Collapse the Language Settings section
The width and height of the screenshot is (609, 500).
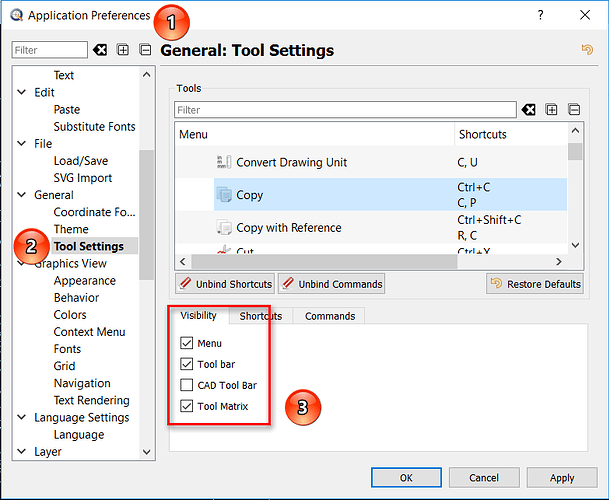(22, 418)
